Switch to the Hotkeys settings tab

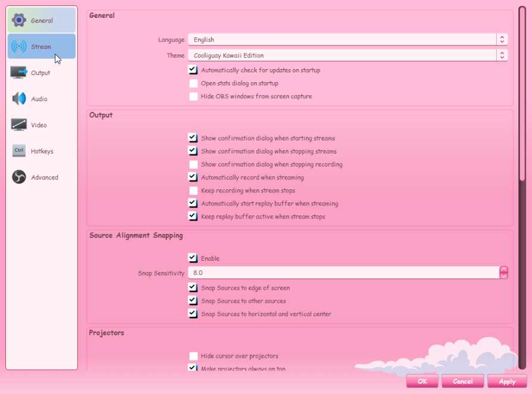click(42, 151)
